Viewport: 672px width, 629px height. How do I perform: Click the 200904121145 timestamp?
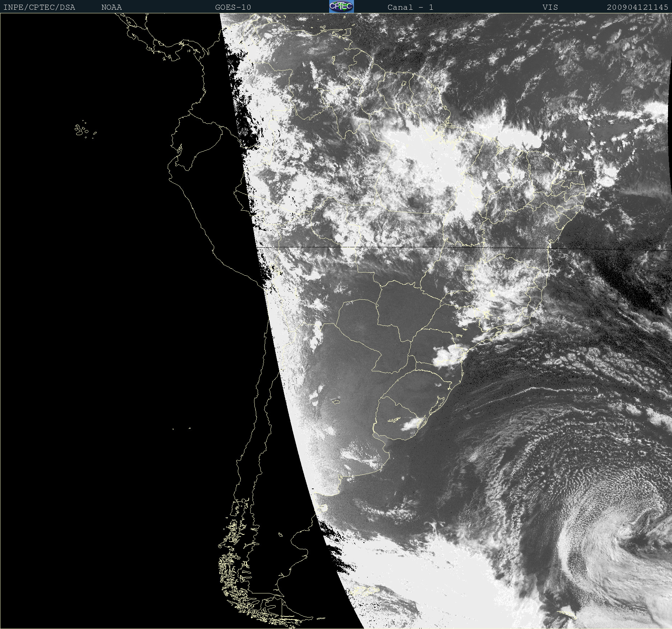coord(638,7)
